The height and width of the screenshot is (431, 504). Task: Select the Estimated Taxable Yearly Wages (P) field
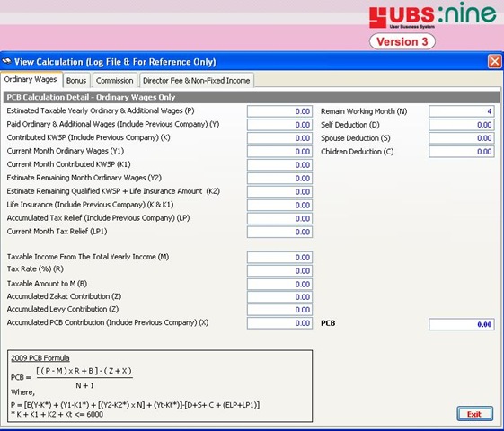pyautogui.click(x=279, y=111)
